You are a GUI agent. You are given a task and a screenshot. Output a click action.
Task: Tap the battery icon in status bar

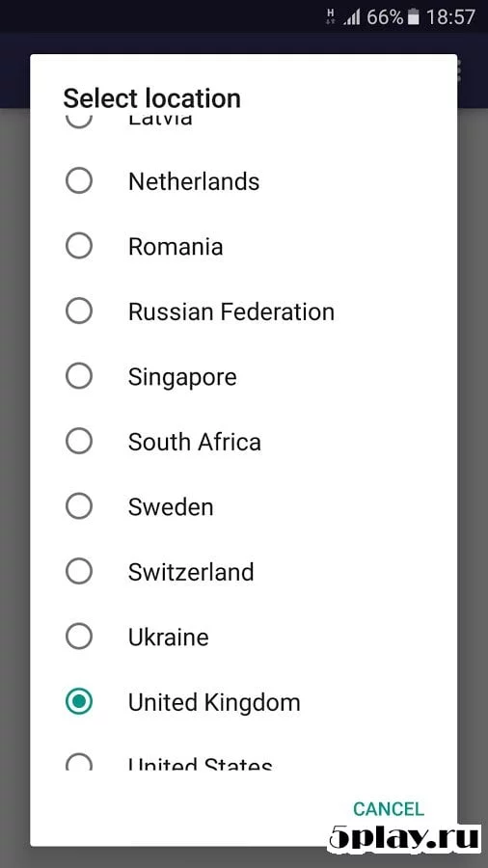pyautogui.click(x=414, y=17)
